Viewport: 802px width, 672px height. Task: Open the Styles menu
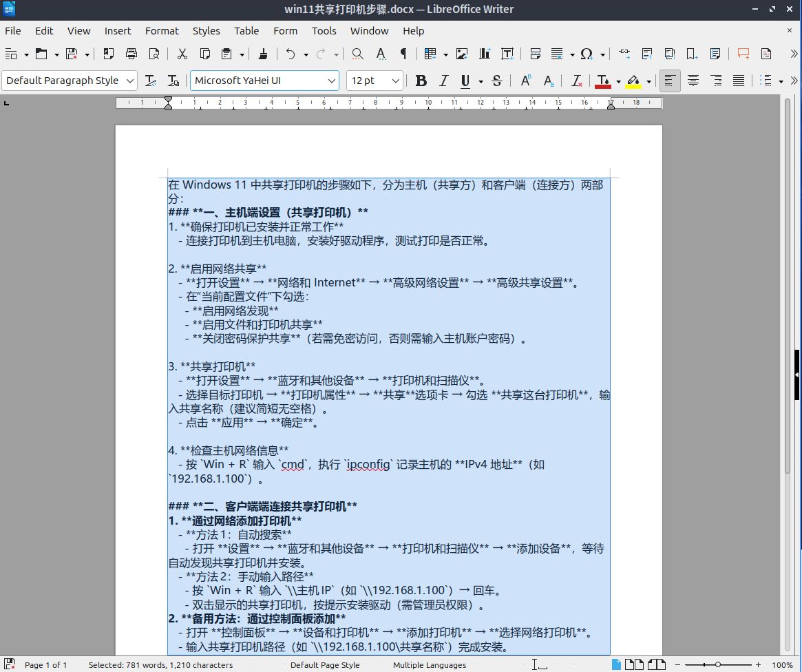click(x=206, y=31)
